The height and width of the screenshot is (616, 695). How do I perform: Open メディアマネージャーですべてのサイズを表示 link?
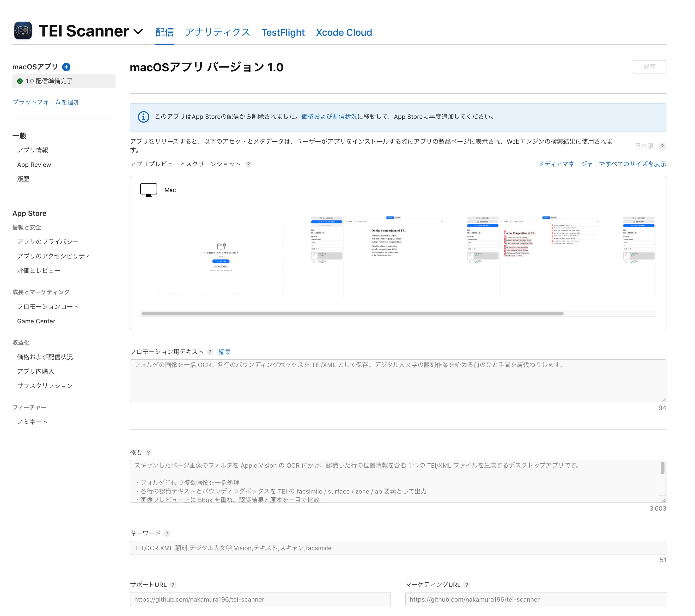tap(602, 164)
